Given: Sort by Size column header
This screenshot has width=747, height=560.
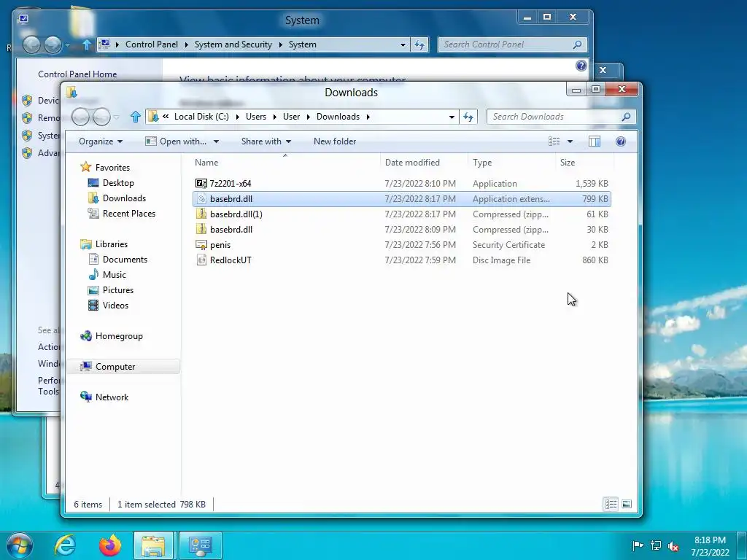Looking at the screenshot, I should click(584, 163).
